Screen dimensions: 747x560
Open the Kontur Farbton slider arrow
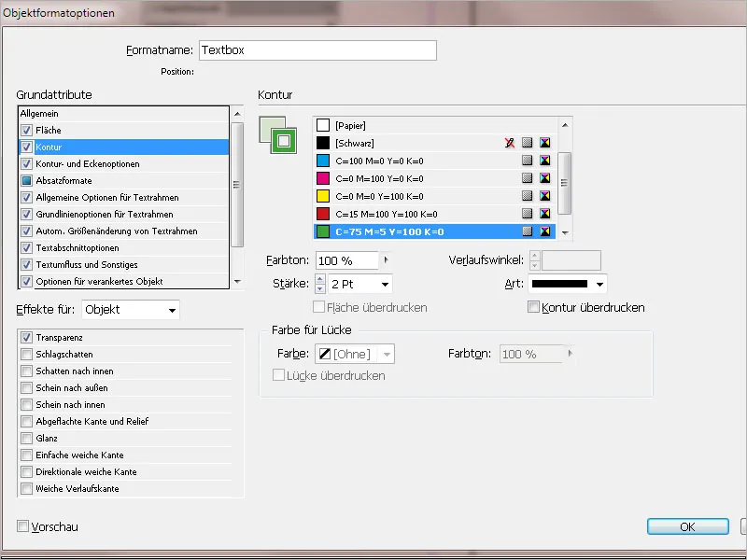pyautogui.click(x=386, y=260)
